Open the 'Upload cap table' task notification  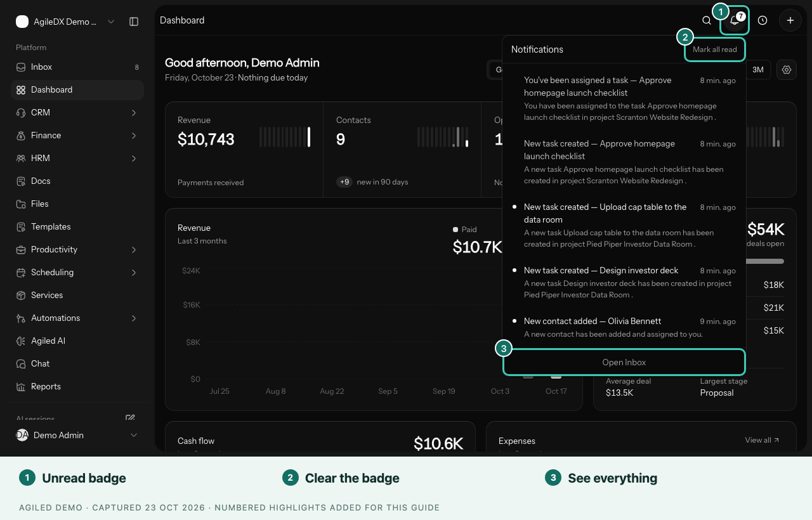point(624,226)
